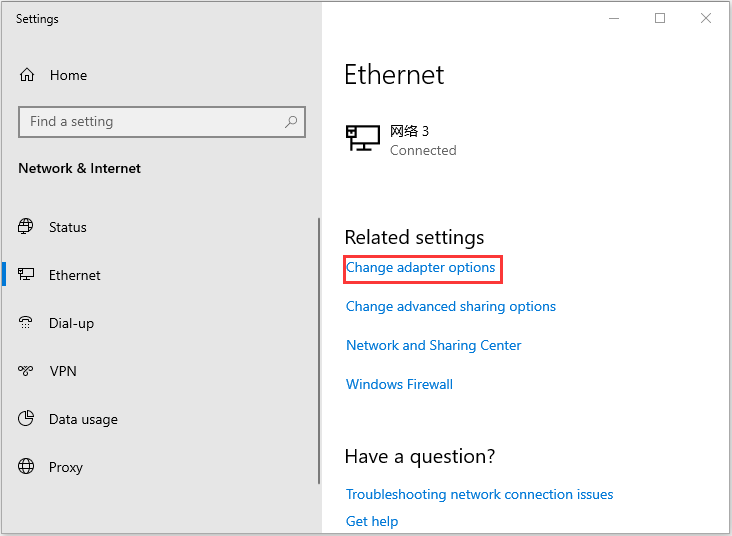This screenshot has width=732, height=536.
Task: Open the 网络 3 connected network
Action: pos(400,140)
